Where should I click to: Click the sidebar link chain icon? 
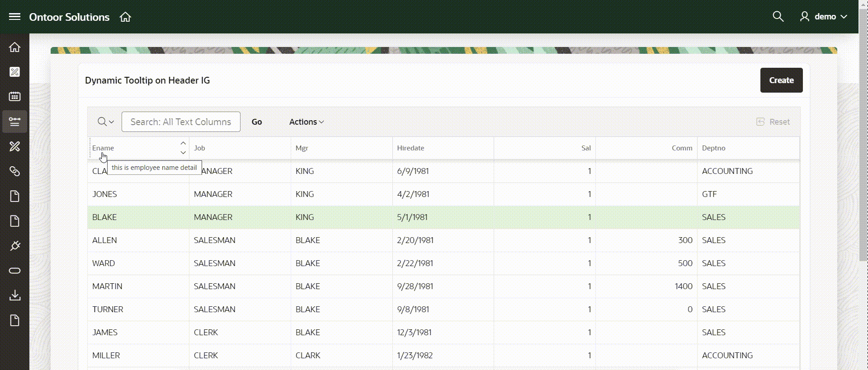coord(14,171)
